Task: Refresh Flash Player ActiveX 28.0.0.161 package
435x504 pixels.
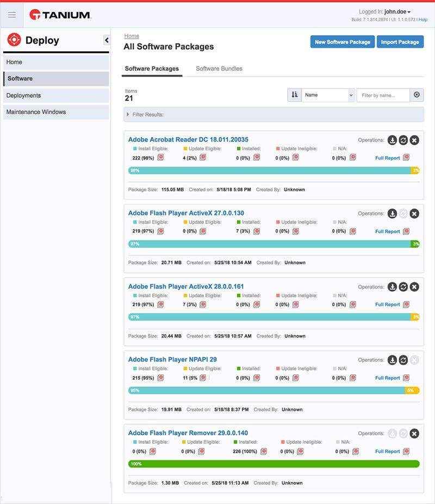Action: (x=403, y=287)
